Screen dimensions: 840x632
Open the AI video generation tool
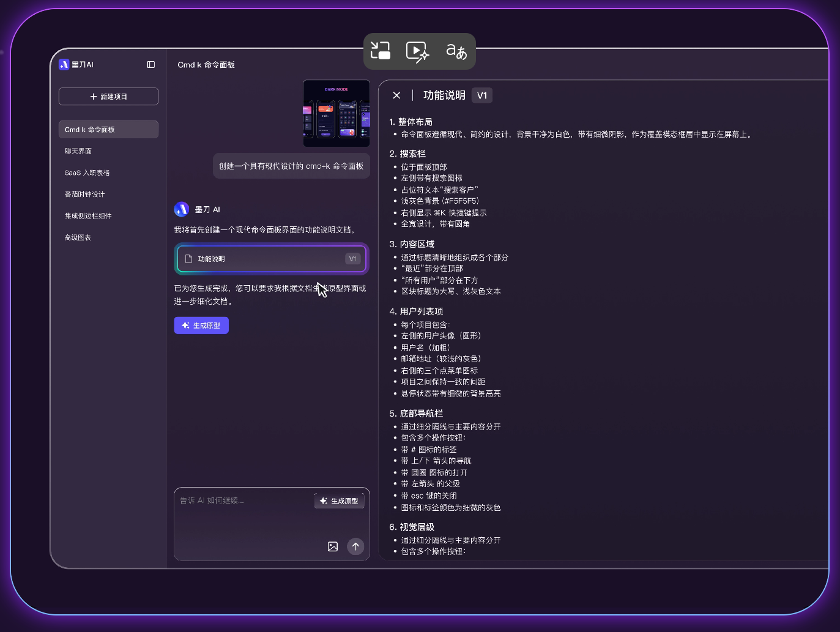pos(418,51)
